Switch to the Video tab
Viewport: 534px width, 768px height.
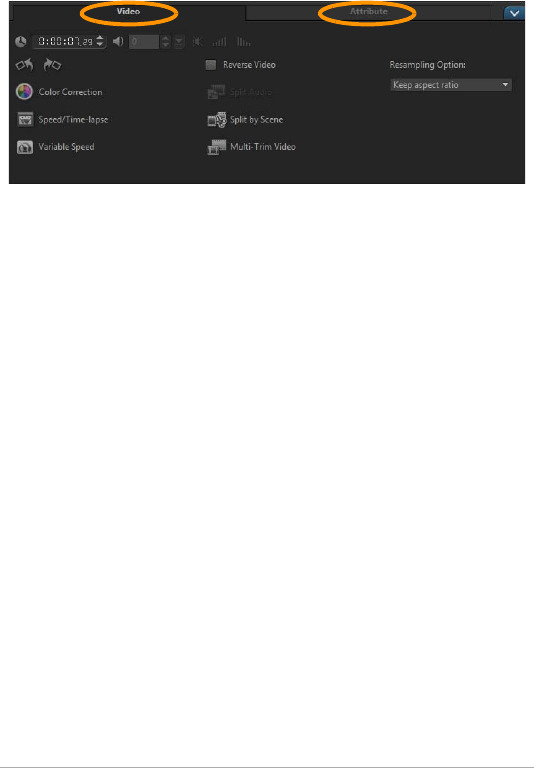coord(128,11)
